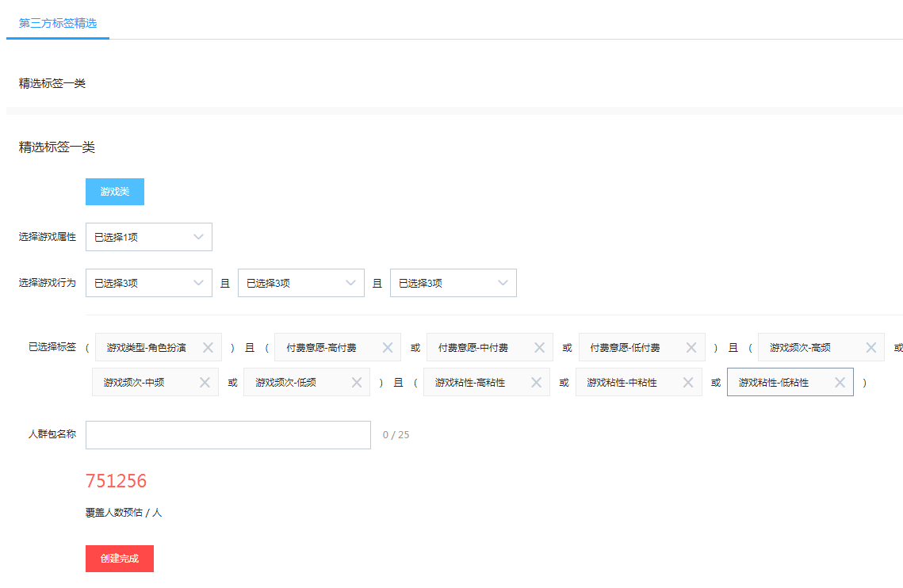Remove the 游戏粘性-低粘性 tag

coord(840,383)
